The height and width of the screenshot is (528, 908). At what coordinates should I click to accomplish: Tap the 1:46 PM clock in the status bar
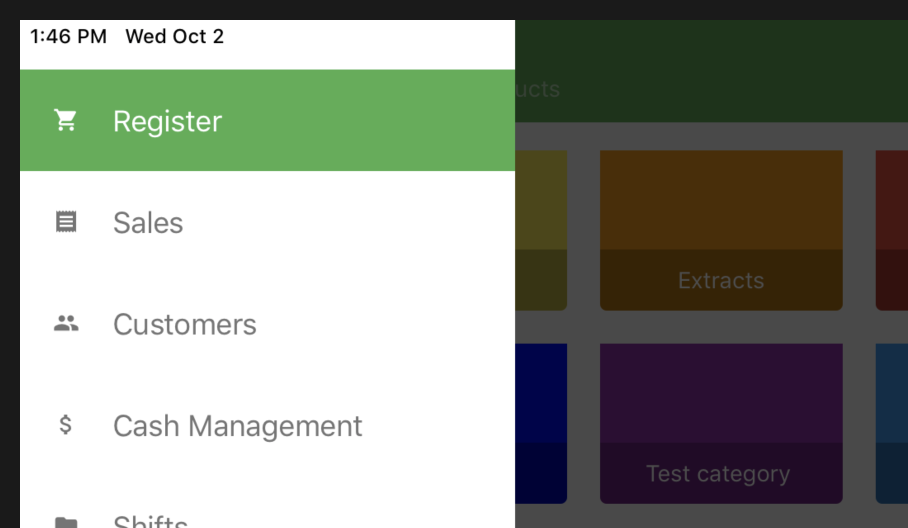68,37
